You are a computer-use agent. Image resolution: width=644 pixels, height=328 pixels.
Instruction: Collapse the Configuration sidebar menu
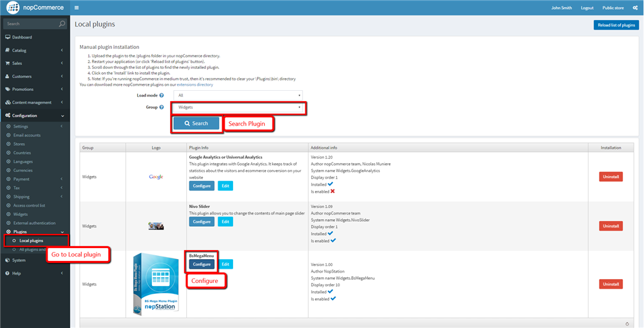coord(35,115)
